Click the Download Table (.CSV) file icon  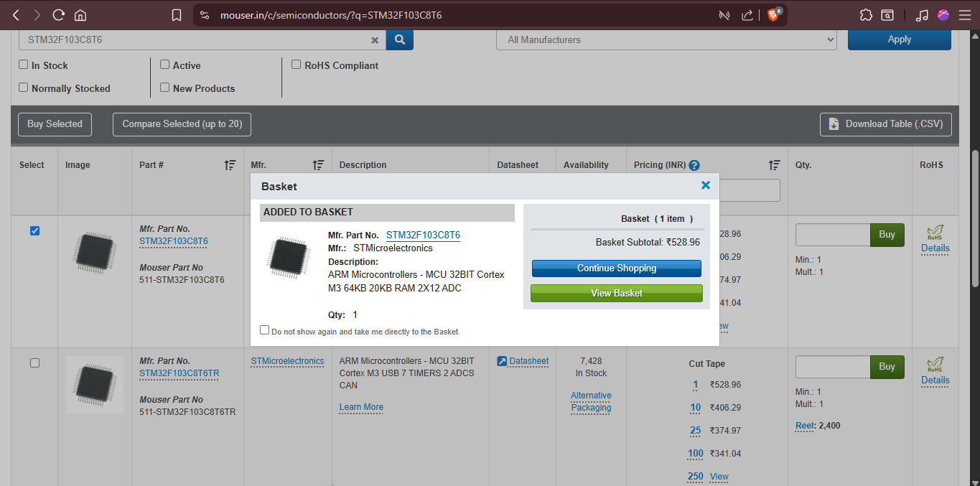(x=834, y=123)
